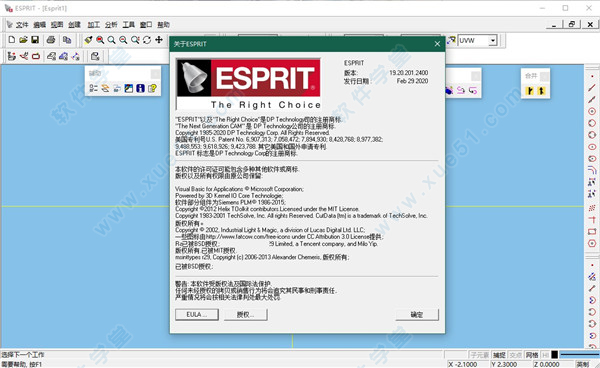This screenshot has height=368, width=600.
Task: Open the 分析 menu
Action: [x=111, y=24]
